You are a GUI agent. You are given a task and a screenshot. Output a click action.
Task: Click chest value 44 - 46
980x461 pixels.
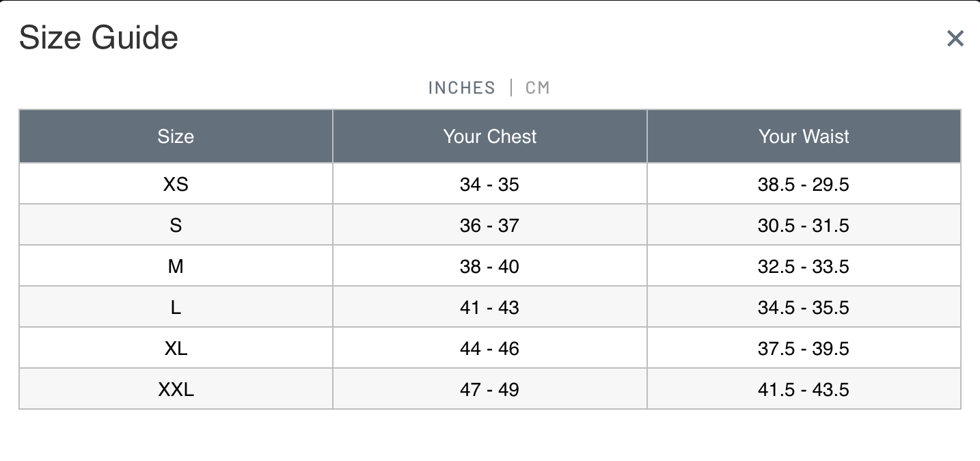pos(489,348)
